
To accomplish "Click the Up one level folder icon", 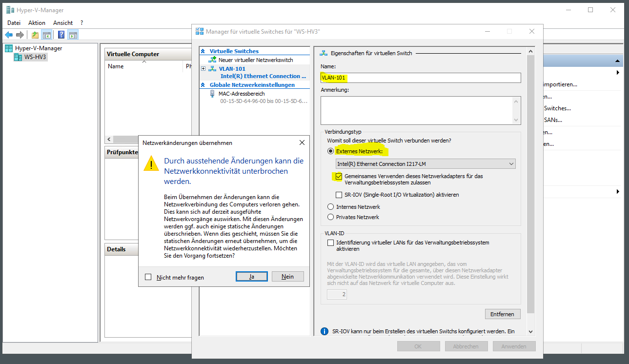I will [35, 35].
